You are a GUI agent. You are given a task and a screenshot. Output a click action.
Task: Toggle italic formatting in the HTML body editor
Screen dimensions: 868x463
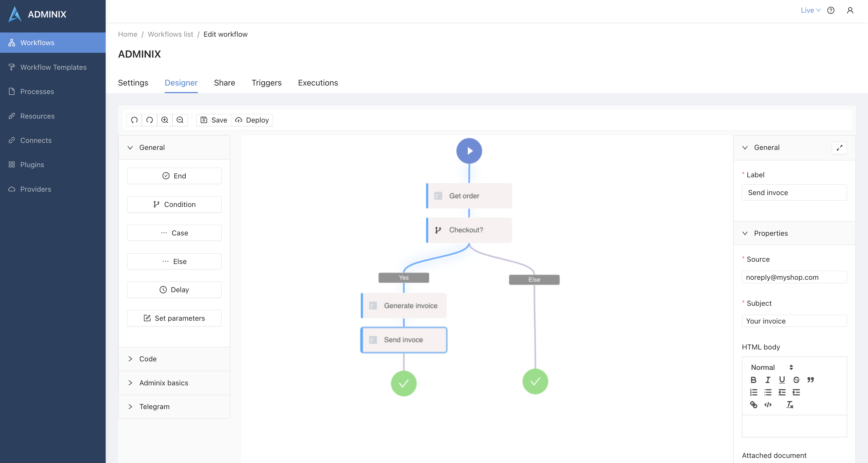768,380
